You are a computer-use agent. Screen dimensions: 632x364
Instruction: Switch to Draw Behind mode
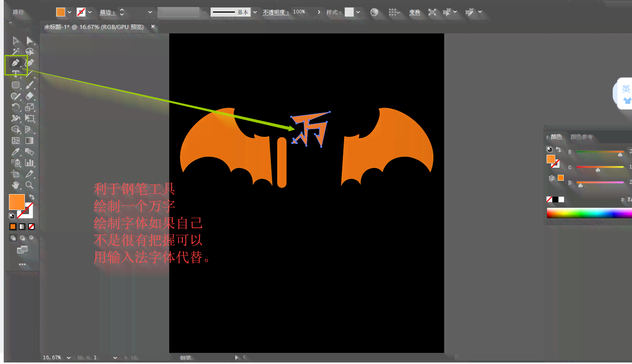click(x=23, y=238)
